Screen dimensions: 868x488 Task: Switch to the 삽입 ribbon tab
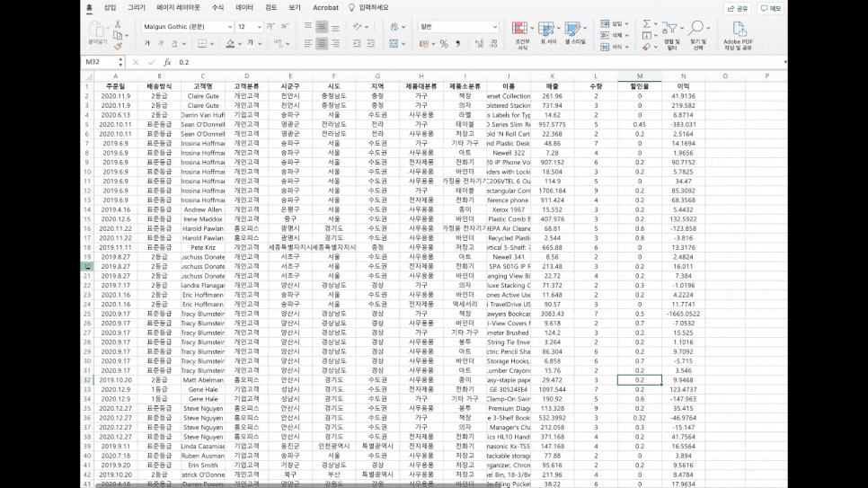click(x=111, y=8)
